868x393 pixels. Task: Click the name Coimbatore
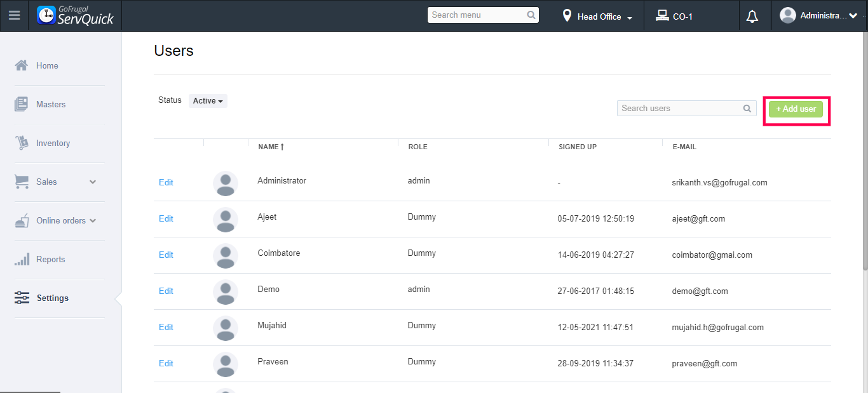pyautogui.click(x=278, y=253)
